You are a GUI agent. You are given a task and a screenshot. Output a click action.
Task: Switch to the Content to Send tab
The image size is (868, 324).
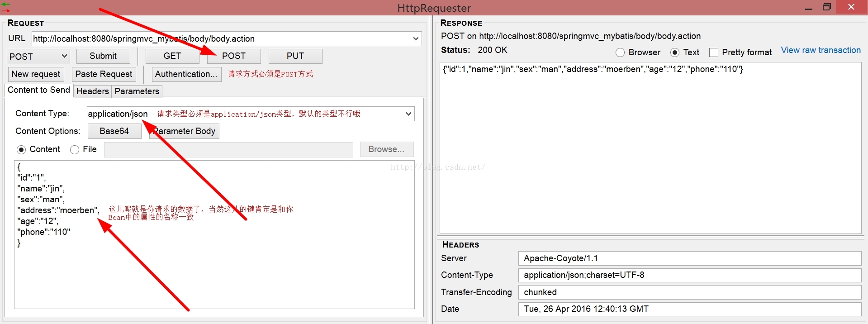click(39, 90)
